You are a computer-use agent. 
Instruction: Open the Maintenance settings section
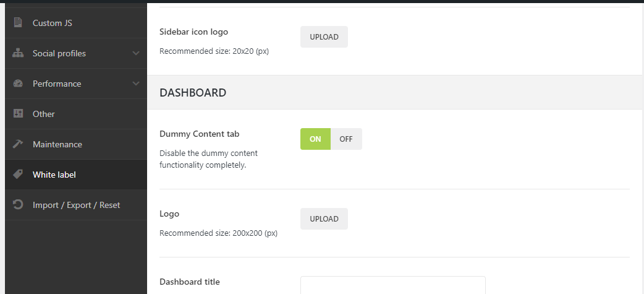click(x=57, y=144)
